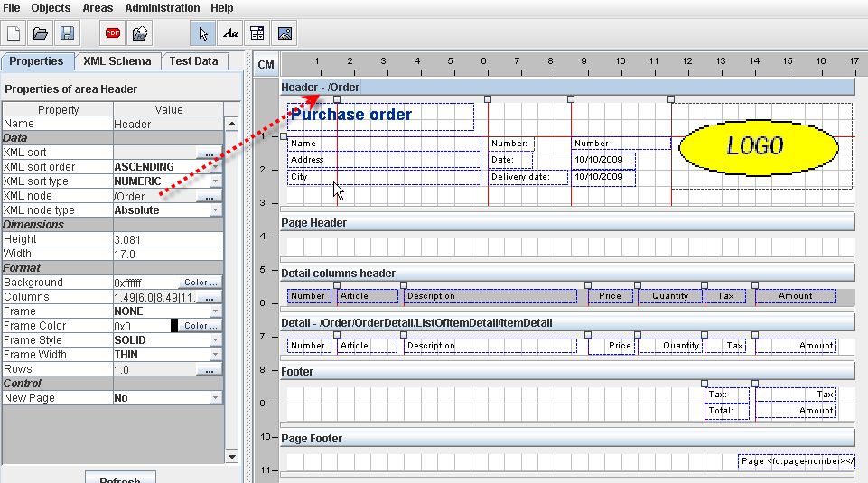
Task: Click the Height value field
Action: pyautogui.click(x=168, y=239)
